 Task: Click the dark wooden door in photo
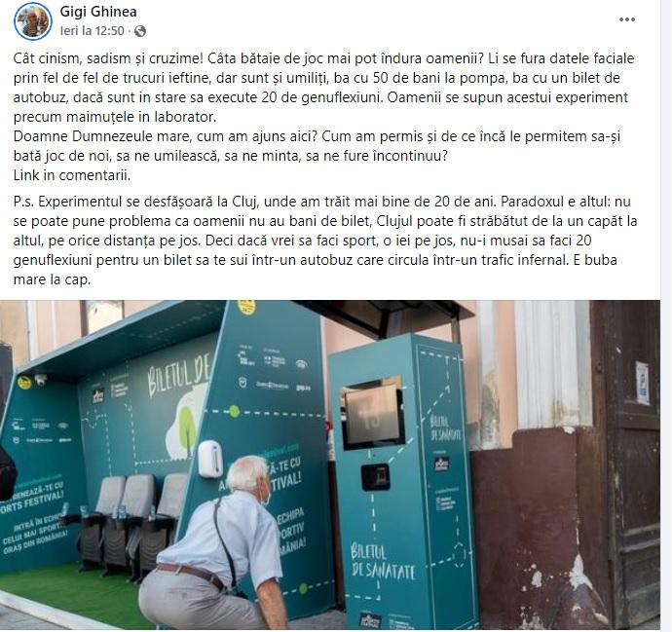point(625,463)
